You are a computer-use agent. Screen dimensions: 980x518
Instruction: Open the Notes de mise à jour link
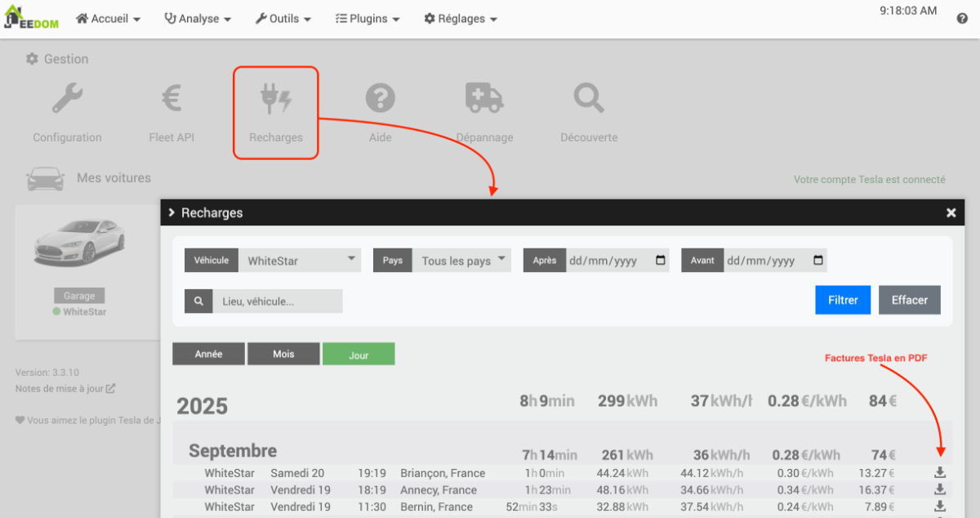pyautogui.click(x=65, y=389)
